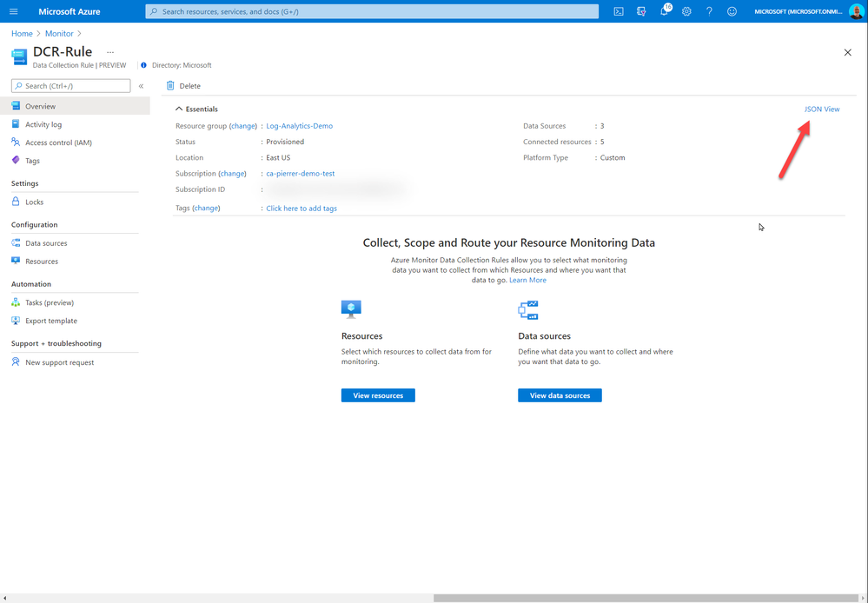Open the Cloud Shell icon

pyautogui.click(x=619, y=11)
